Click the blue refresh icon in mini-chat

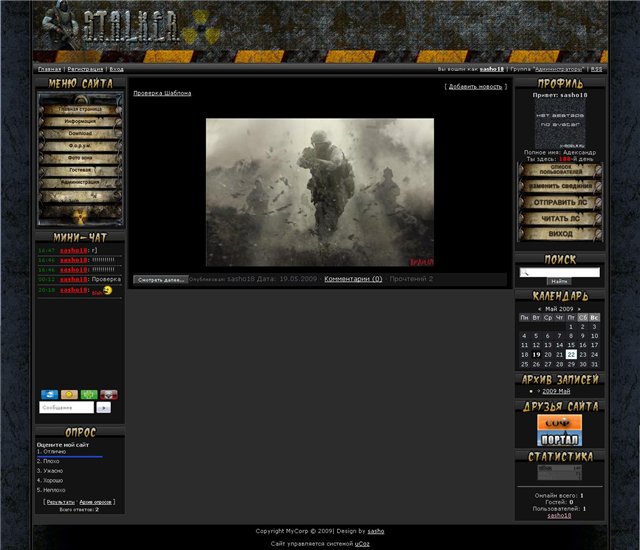49,395
